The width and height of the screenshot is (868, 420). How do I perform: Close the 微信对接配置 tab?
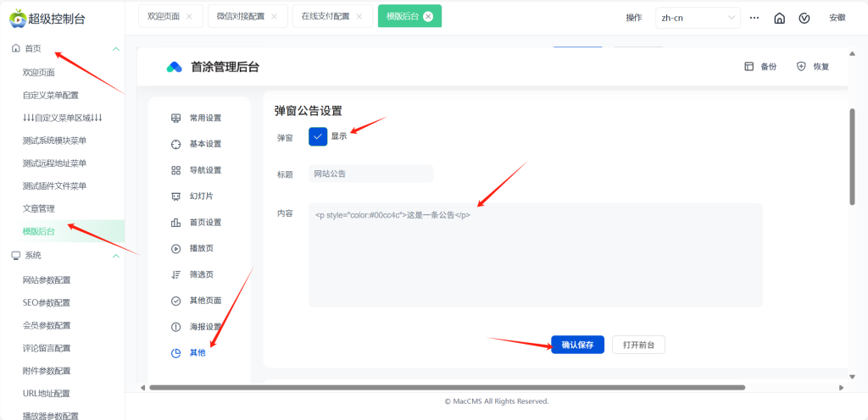[x=274, y=17]
